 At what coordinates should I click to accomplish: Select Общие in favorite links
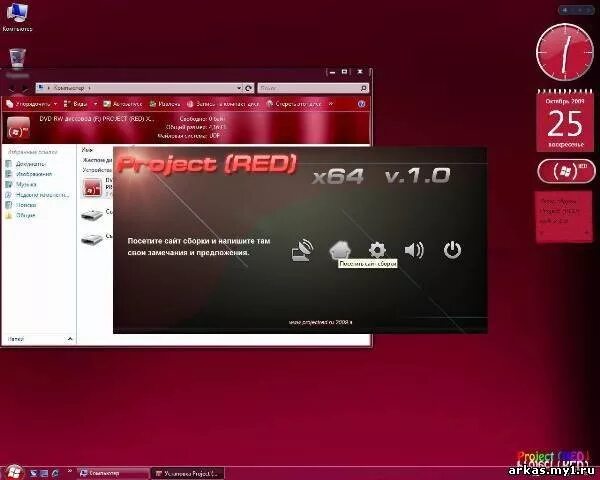tap(21, 216)
